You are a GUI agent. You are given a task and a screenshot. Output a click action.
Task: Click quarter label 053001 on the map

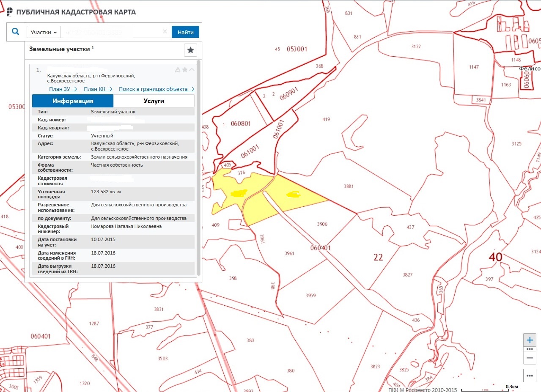297,49
